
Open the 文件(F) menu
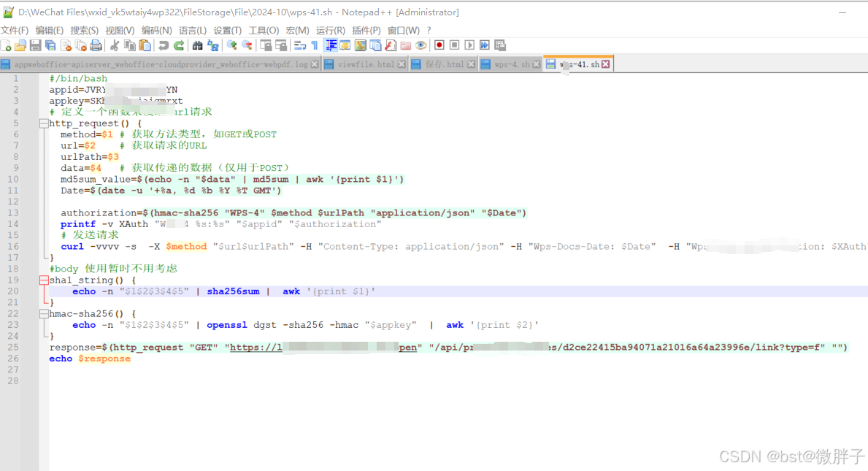point(15,31)
